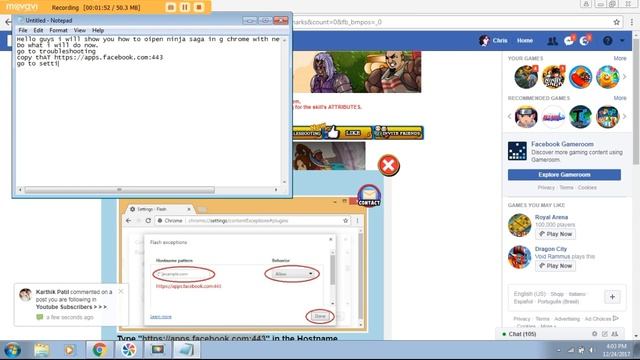
Task: Click Explore Gameroom button
Action: point(564,175)
